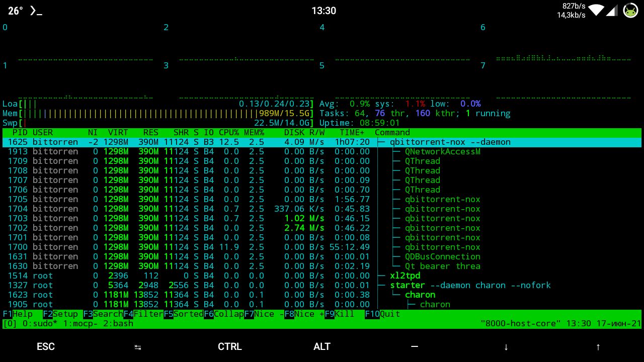The image size is (644, 362).
Task: Click CPU 0 graph label
Action: pos(5,27)
